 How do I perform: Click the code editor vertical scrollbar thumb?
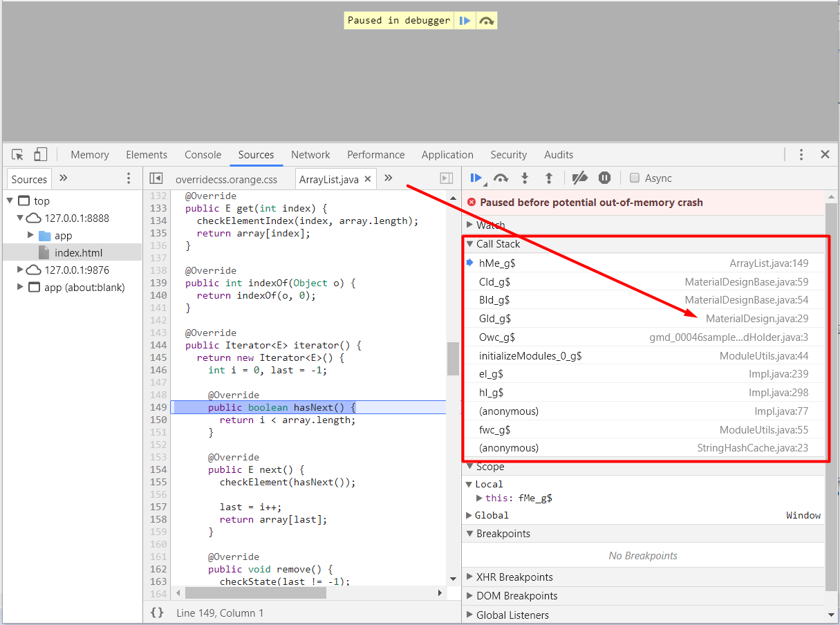click(454, 359)
